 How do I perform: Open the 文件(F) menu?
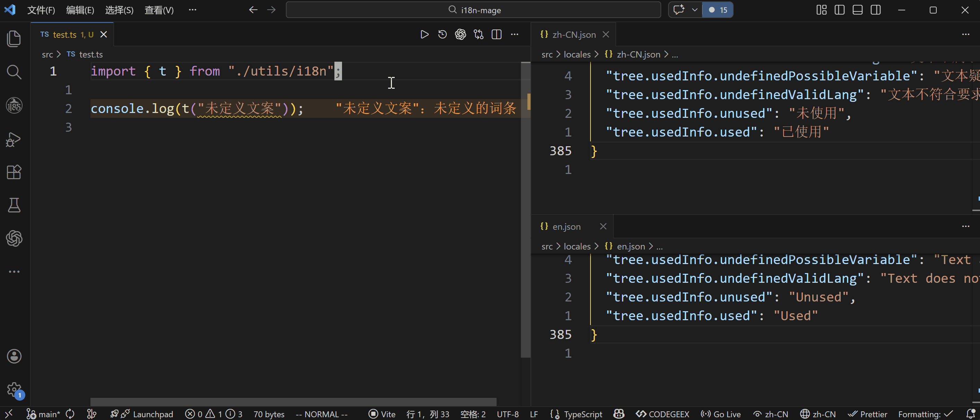[41, 10]
